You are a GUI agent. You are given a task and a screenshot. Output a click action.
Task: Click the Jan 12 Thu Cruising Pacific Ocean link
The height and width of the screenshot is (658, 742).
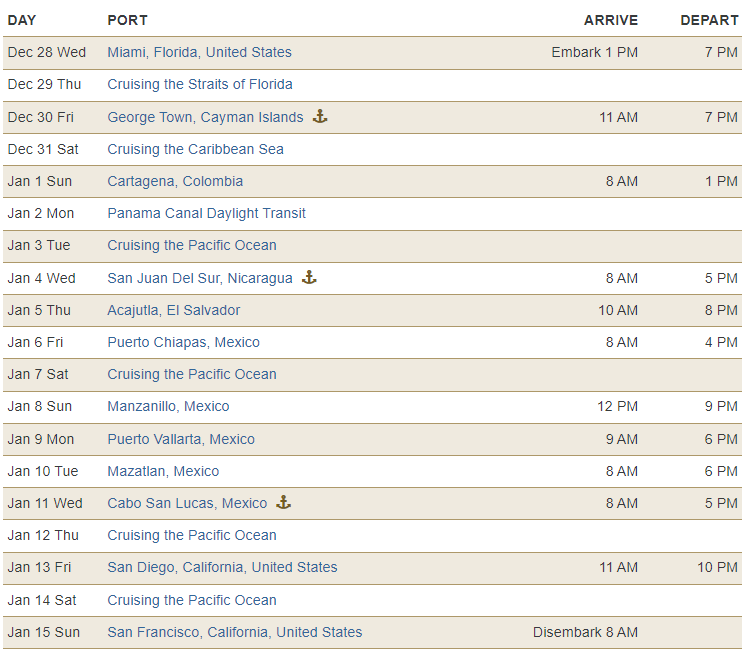coord(192,535)
